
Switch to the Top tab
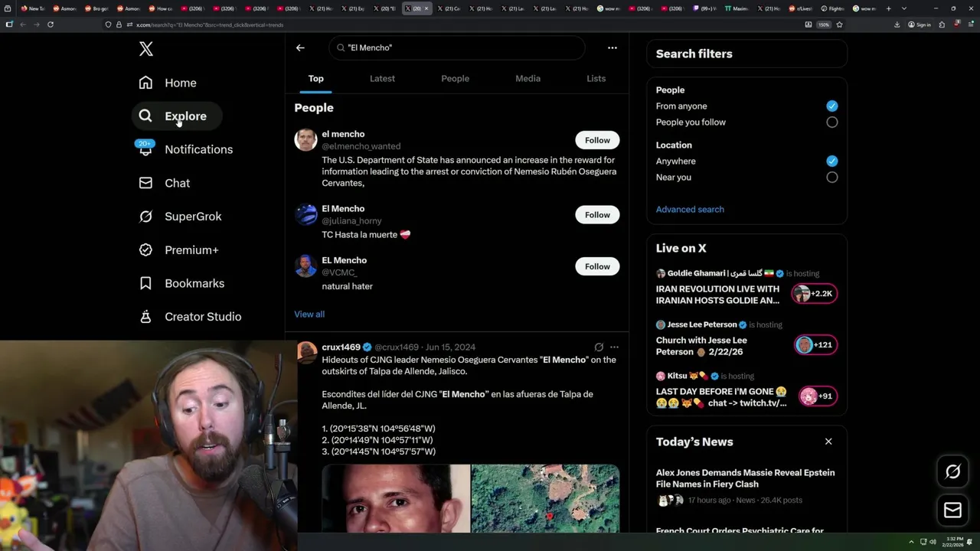click(x=316, y=78)
